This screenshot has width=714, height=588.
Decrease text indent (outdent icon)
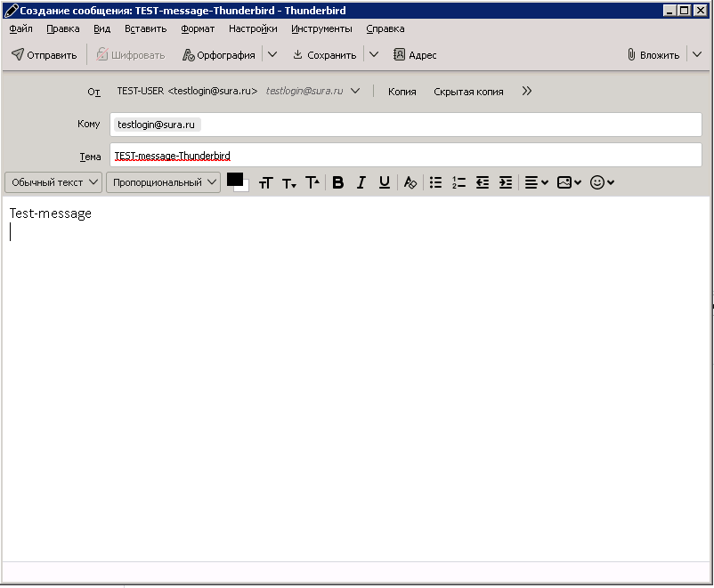tap(483, 182)
